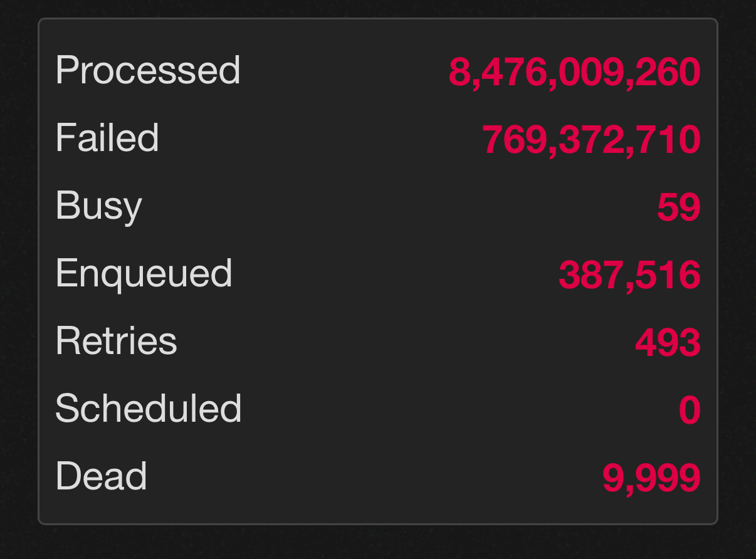756x559 pixels.
Task: Click the busy count 59
Action: coord(678,207)
